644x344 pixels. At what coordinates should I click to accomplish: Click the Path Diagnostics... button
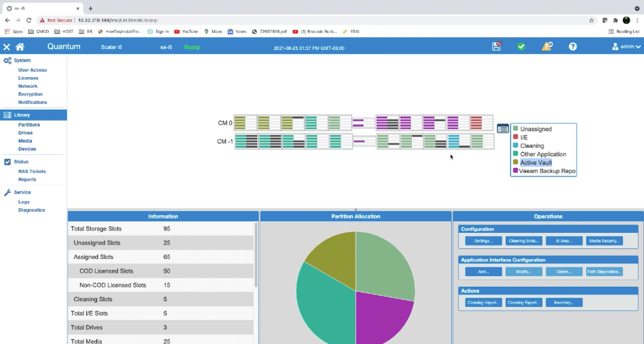[x=604, y=272]
